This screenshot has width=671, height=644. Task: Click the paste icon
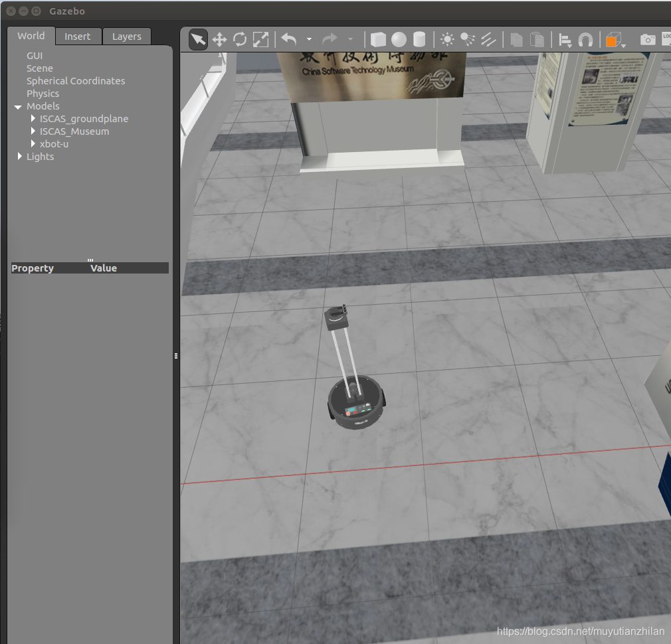tap(537, 40)
